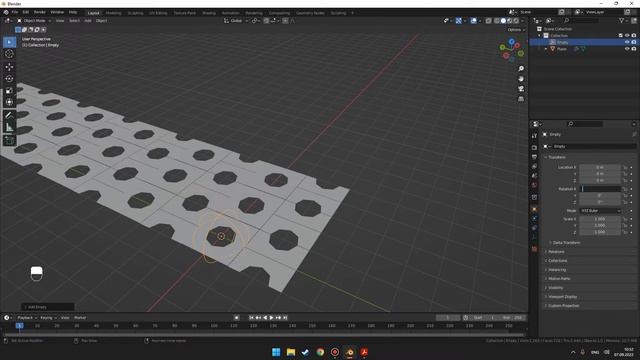640x360 pixels.
Task: Switch to Modeling workspace tab
Action: [x=113, y=13]
